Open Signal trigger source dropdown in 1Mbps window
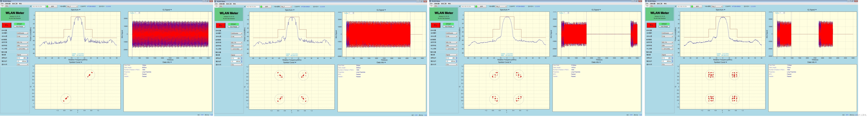Screen dimensions: 868x117 click(23, 55)
